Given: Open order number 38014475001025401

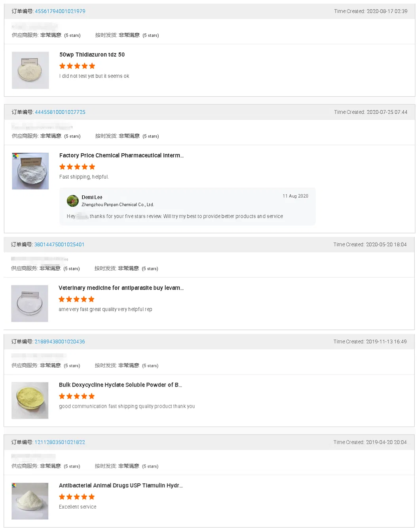Looking at the screenshot, I should tap(59, 244).
